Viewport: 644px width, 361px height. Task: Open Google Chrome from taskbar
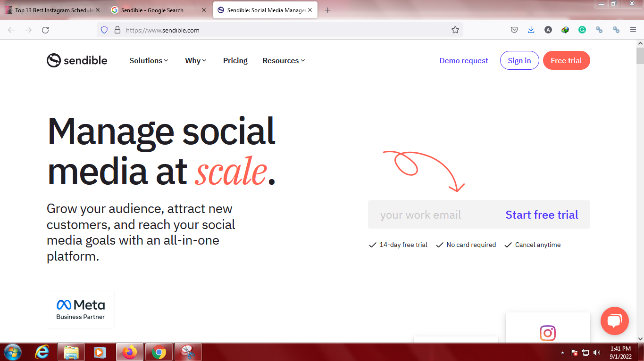(159, 352)
